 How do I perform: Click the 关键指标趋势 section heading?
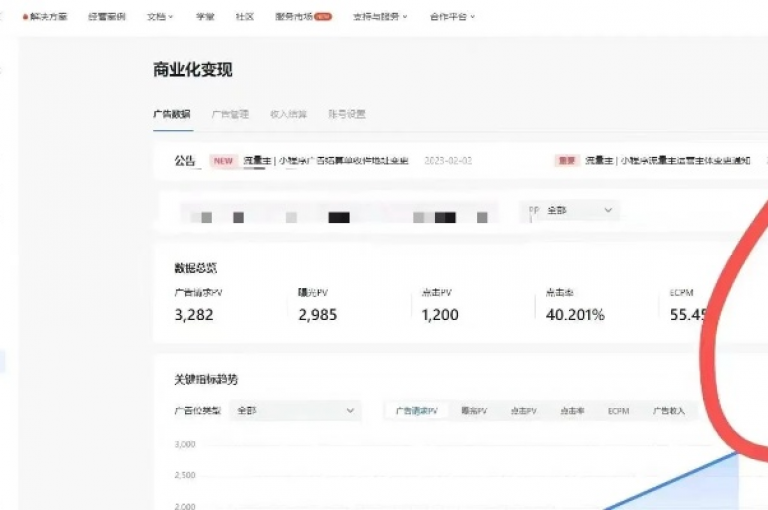point(206,379)
